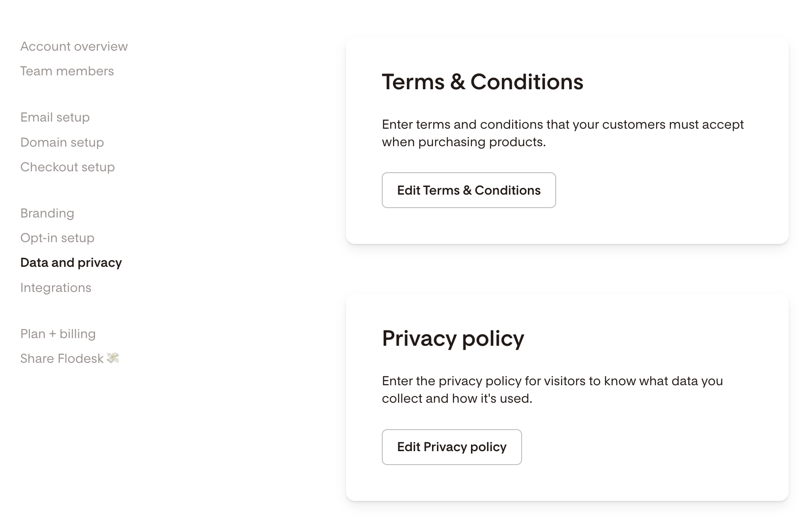Click the active Data and privacy item
The image size is (812, 522).
click(x=71, y=263)
